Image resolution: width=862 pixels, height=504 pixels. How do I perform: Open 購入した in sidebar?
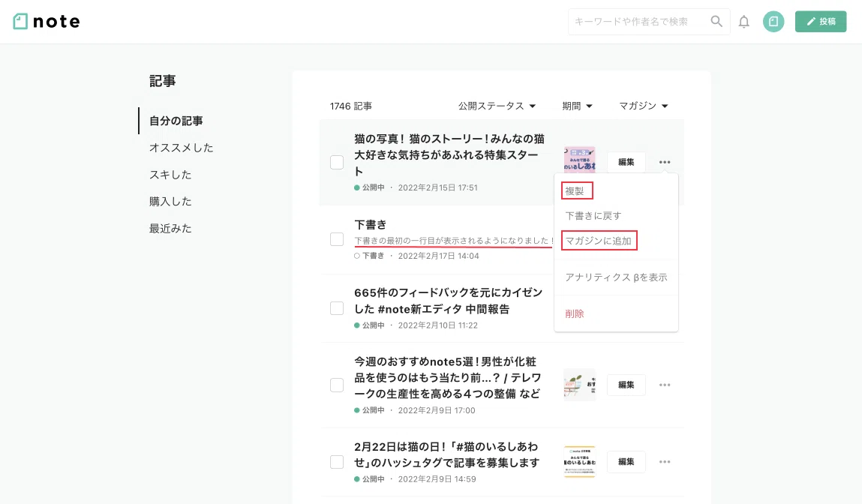point(170,202)
